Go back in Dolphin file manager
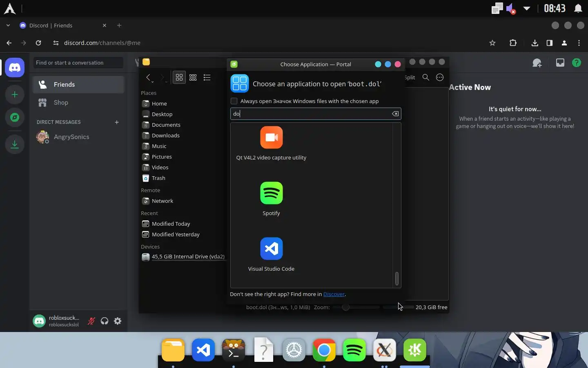588x368 pixels. 149,77
